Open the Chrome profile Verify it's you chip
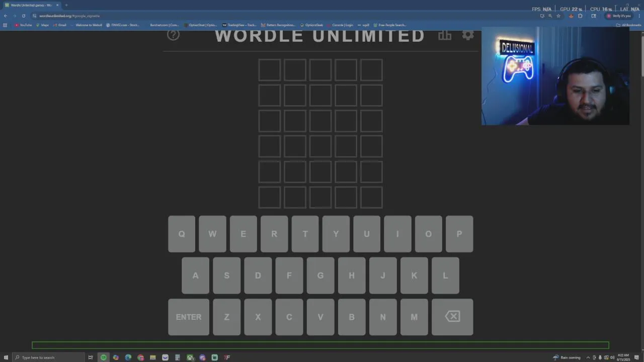Image resolution: width=644 pixels, height=362 pixels. [619, 16]
